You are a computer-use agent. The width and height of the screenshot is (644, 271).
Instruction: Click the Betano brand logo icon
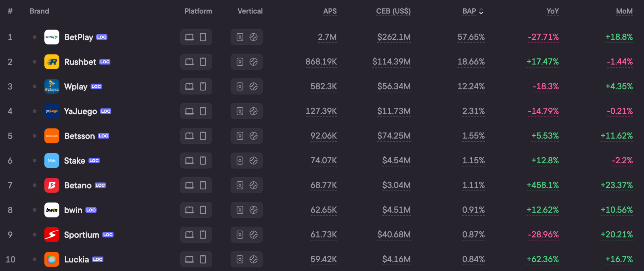[x=52, y=185]
